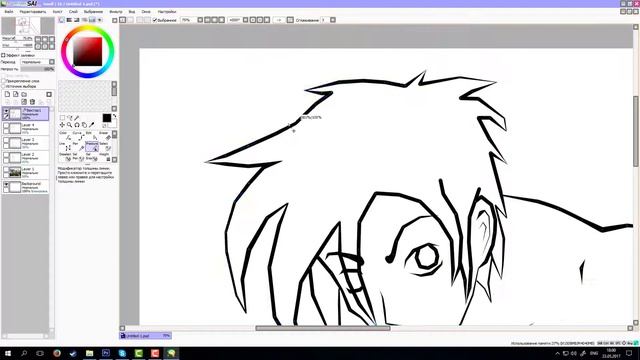Screen dimensions: 640x360
Task: Select the Background layer row
Action: [25, 187]
